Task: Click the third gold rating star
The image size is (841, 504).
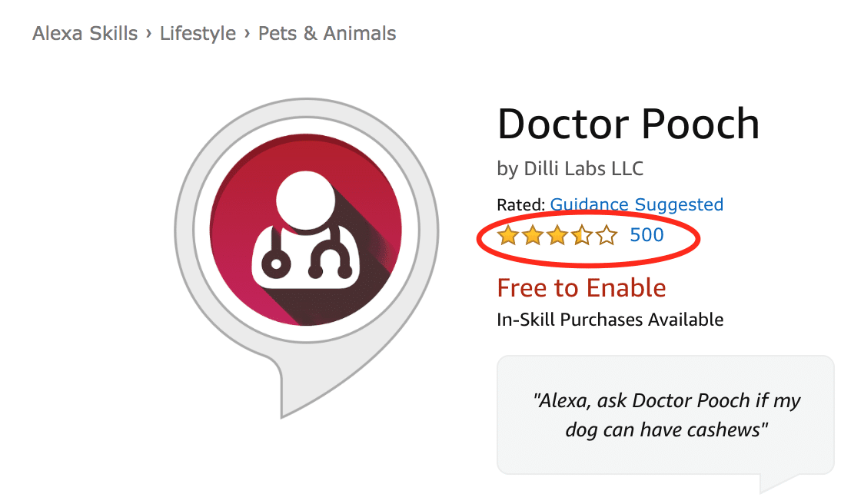Action: (x=557, y=236)
